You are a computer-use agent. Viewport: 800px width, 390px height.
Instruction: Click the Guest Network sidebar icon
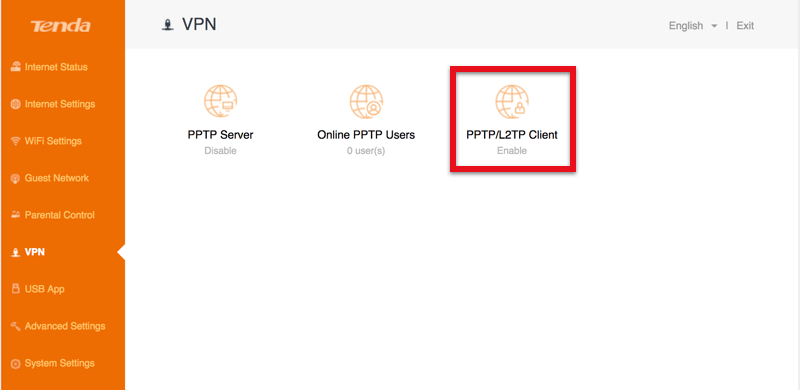[15, 178]
